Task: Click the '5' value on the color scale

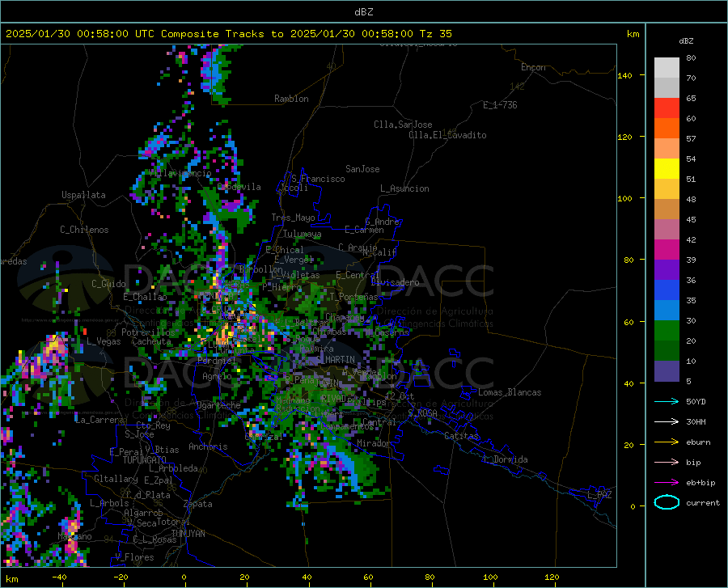Action: 688,382
